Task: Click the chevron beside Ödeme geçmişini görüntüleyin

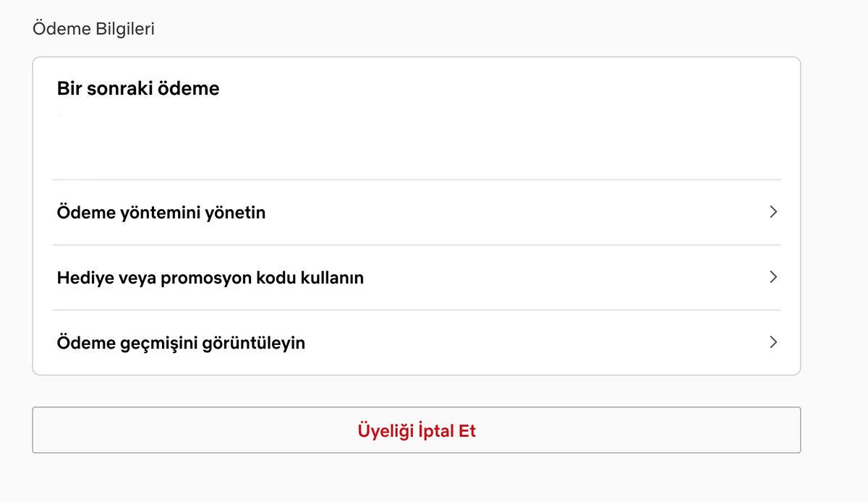Action: coord(773,342)
